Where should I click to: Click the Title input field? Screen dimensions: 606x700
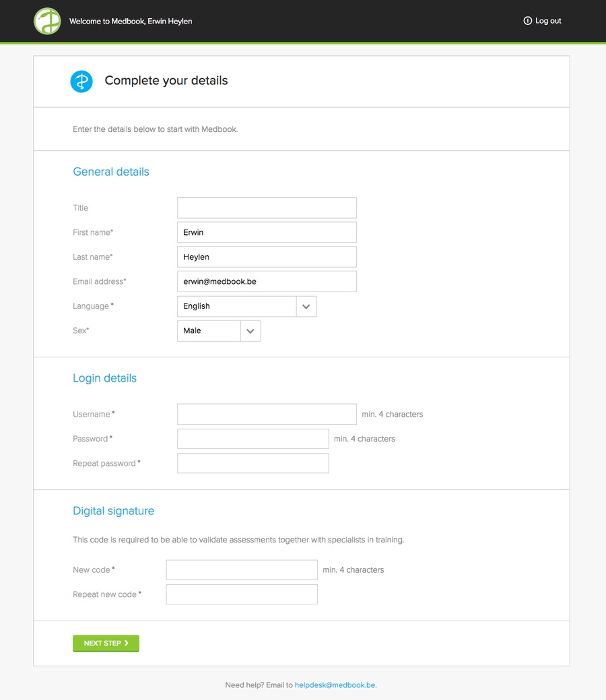(x=267, y=207)
